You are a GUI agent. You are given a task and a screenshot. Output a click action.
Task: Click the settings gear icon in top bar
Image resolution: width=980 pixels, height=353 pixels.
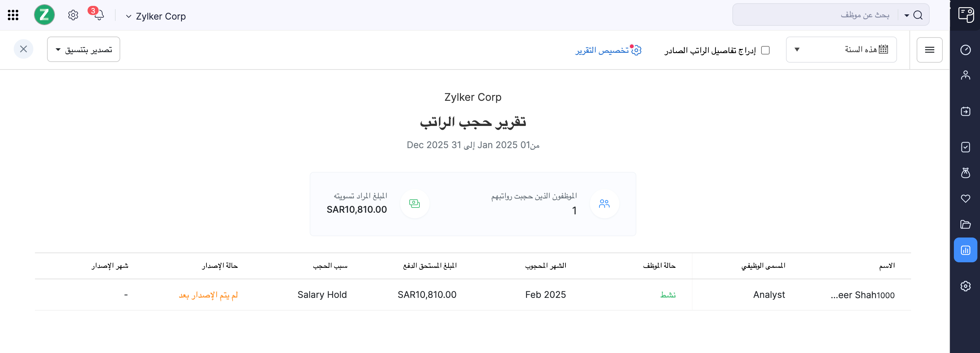[x=73, y=15]
